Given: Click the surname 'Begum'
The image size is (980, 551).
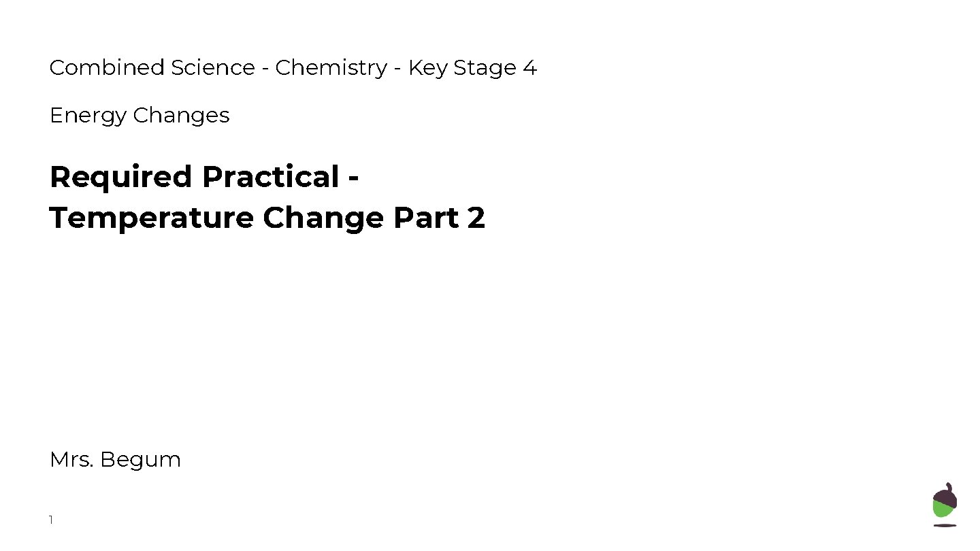Looking at the screenshot, I should (x=140, y=460).
